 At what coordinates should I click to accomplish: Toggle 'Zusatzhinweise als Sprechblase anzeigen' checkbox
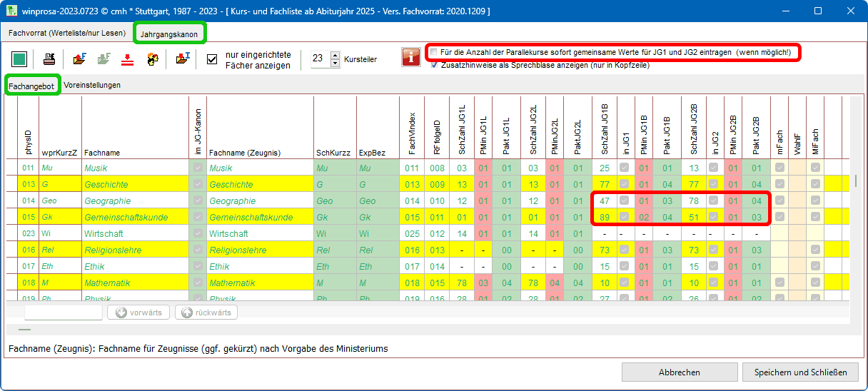pyautogui.click(x=434, y=65)
